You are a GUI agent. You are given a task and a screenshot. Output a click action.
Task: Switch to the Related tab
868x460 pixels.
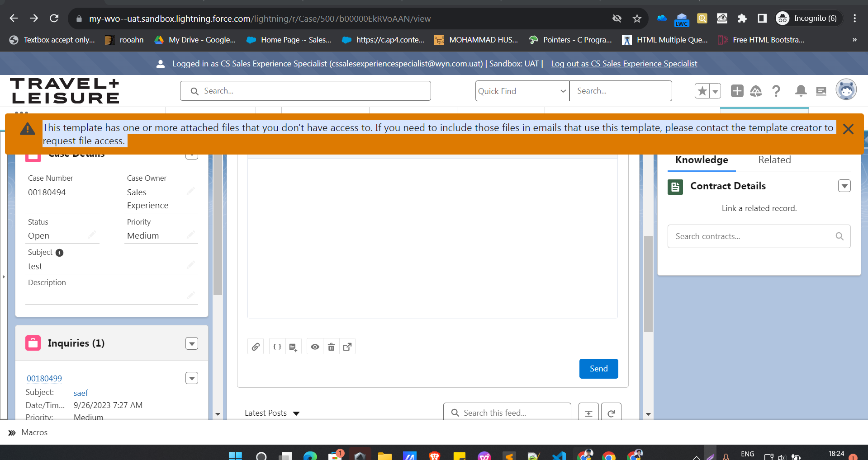click(774, 160)
